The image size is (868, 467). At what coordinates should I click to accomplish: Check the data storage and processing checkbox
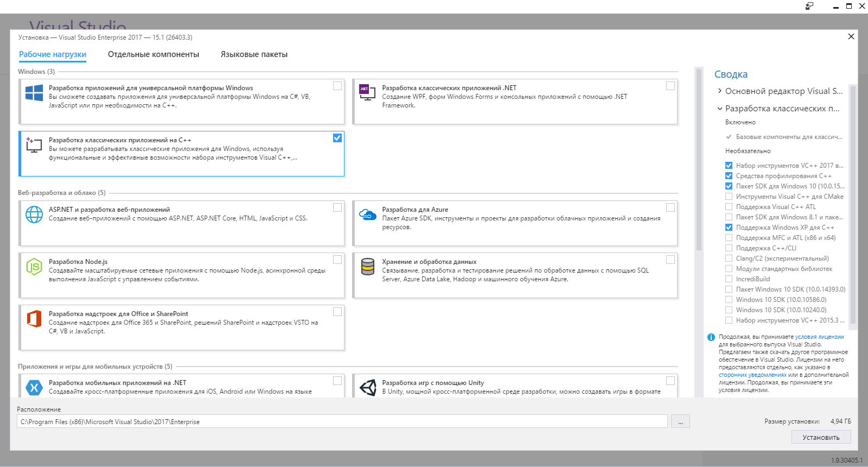(671, 260)
